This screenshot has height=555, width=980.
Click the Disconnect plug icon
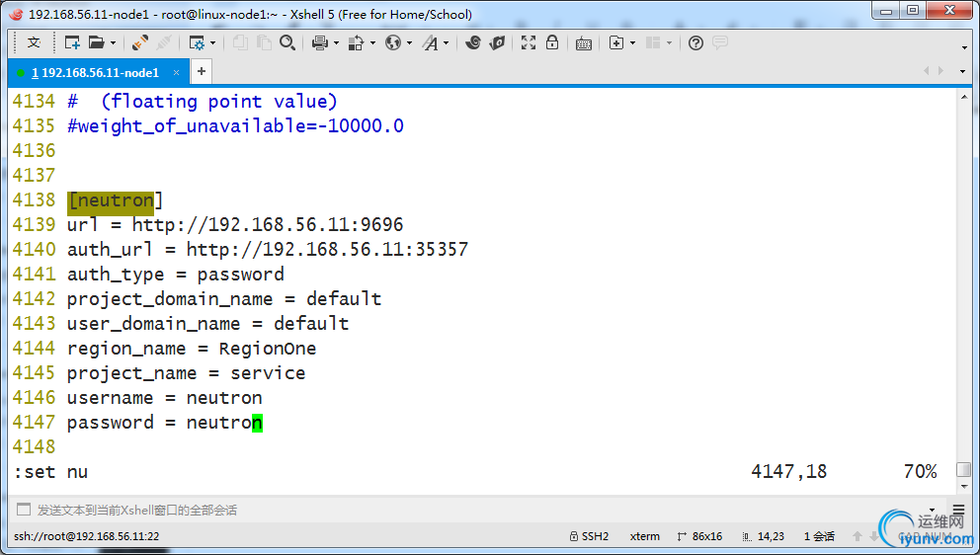coord(164,42)
